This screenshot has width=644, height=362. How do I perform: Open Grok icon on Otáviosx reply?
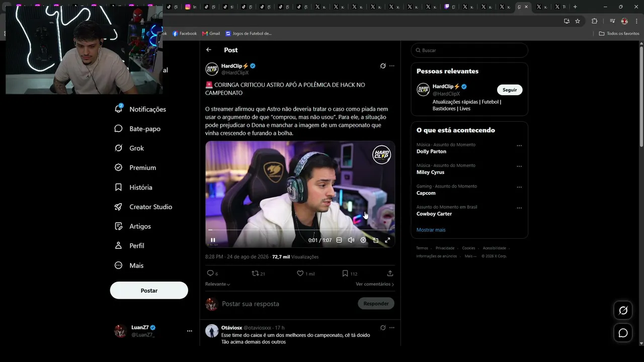tap(383, 327)
